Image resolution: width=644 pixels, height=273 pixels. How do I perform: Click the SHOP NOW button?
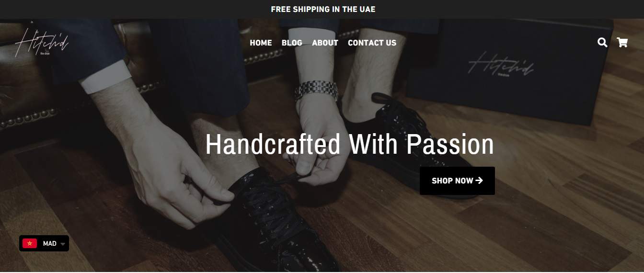[457, 181]
